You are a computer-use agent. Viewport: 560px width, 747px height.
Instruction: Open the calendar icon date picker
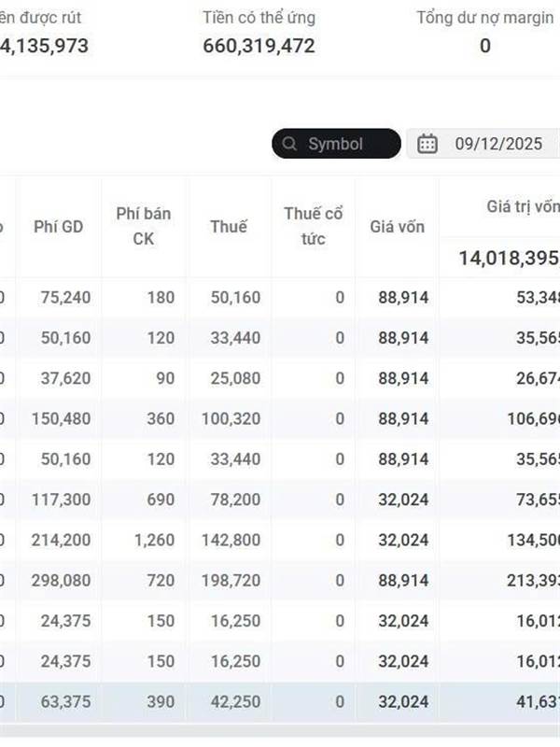427,144
